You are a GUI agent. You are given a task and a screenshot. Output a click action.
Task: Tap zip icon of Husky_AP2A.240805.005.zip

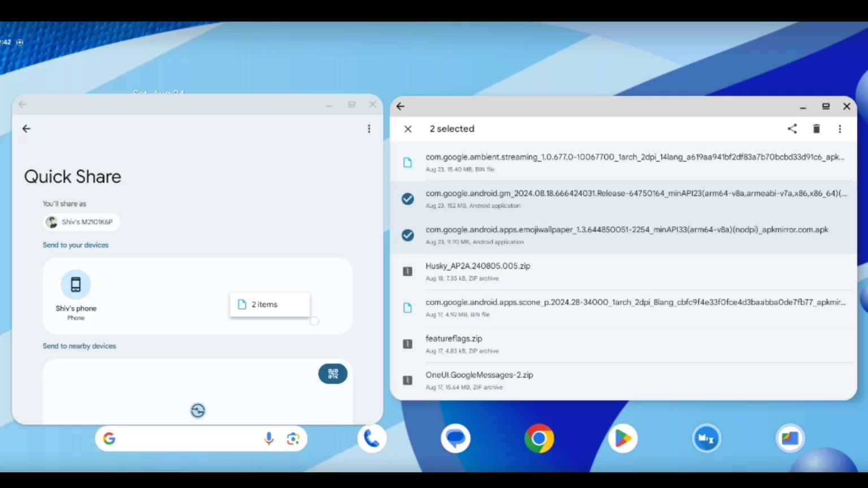tap(407, 272)
